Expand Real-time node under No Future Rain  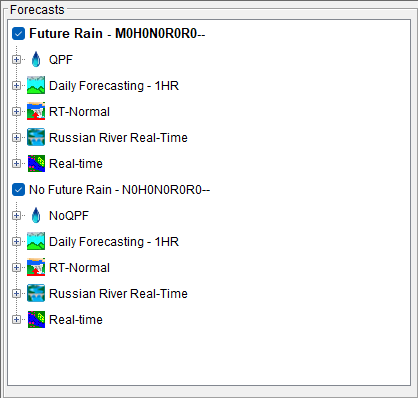[x=16, y=320]
